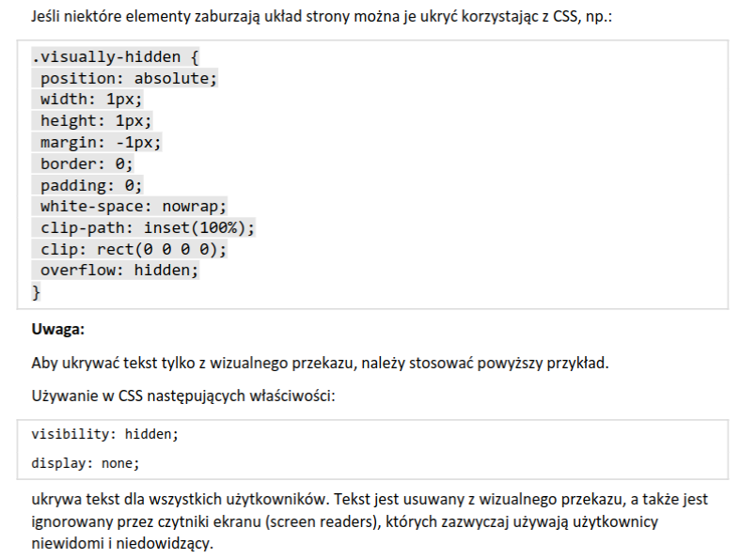The width and height of the screenshot is (756, 559).
Task: Click the line "Używanie w CSS następujących właściwości:"
Action: [183, 396]
